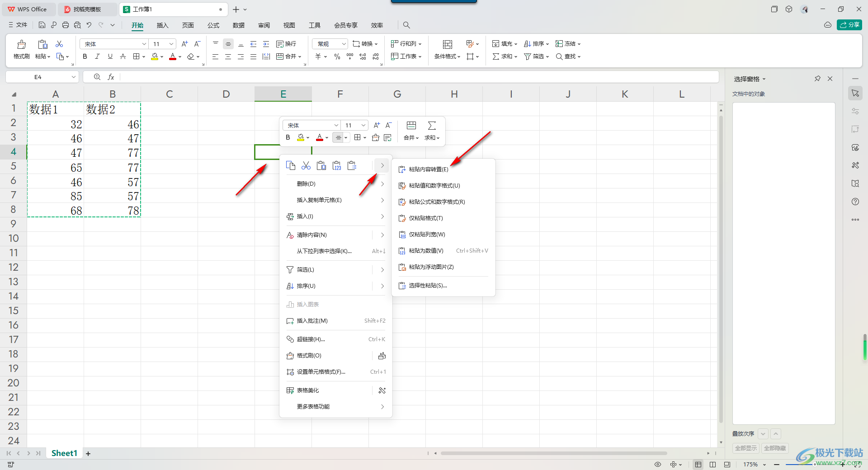Expand the 合并 merge dropdown in ribbon
Screen dimensions: 868x470
point(299,56)
